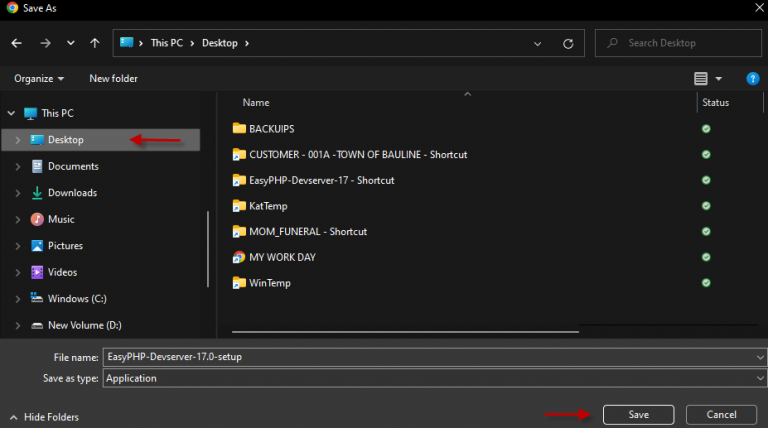Viewport: 768px width, 428px height.
Task: Cancel the Save As dialog
Action: point(721,415)
